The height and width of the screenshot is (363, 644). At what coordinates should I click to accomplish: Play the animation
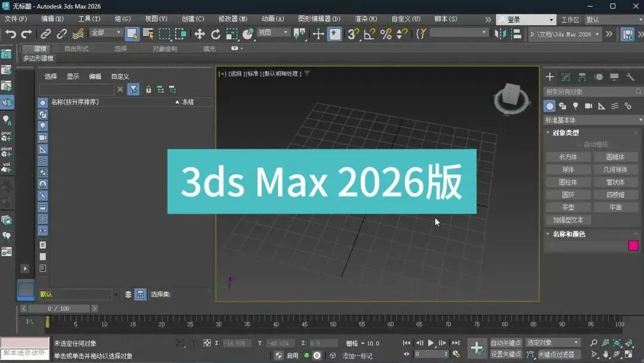click(431, 343)
